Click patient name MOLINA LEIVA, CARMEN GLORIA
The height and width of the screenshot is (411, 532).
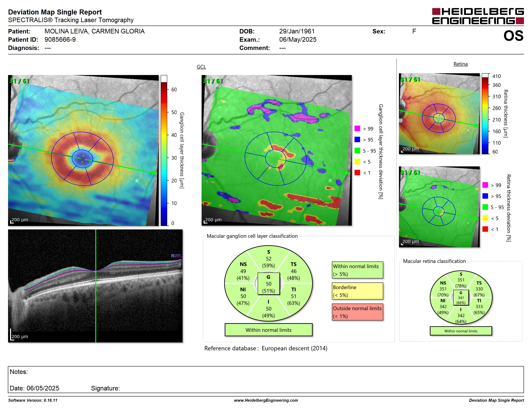pyautogui.click(x=95, y=31)
